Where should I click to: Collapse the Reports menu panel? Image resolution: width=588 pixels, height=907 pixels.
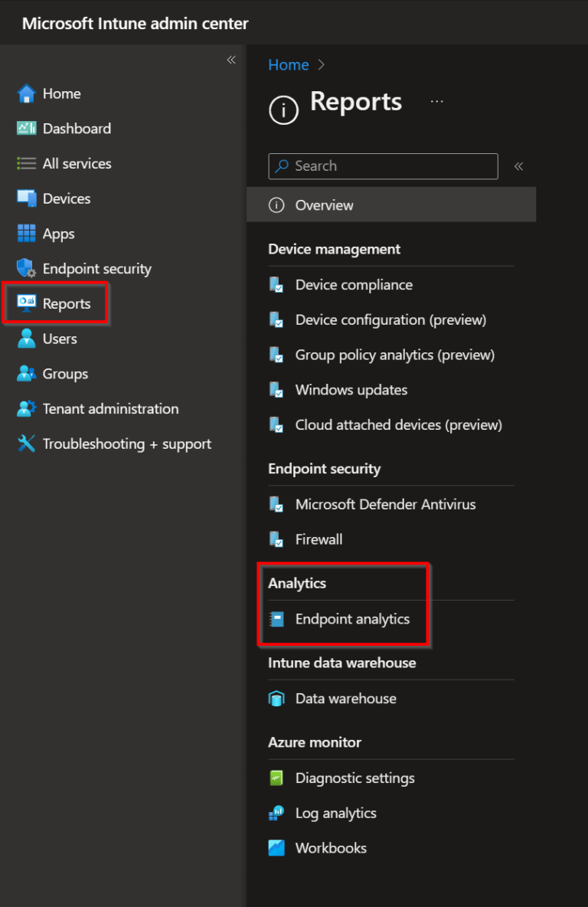tap(518, 166)
